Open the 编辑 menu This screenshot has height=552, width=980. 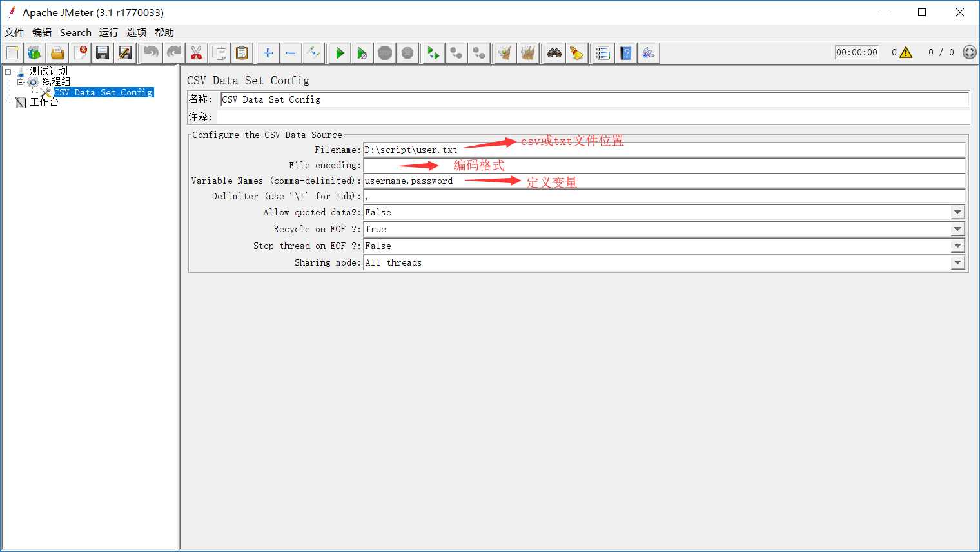[x=42, y=32]
